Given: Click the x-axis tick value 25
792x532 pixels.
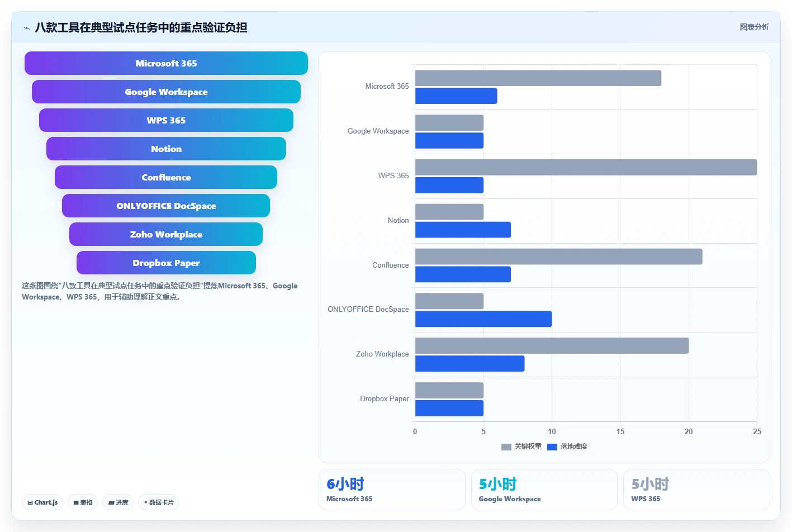Looking at the screenshot, I should click(757, 431).
